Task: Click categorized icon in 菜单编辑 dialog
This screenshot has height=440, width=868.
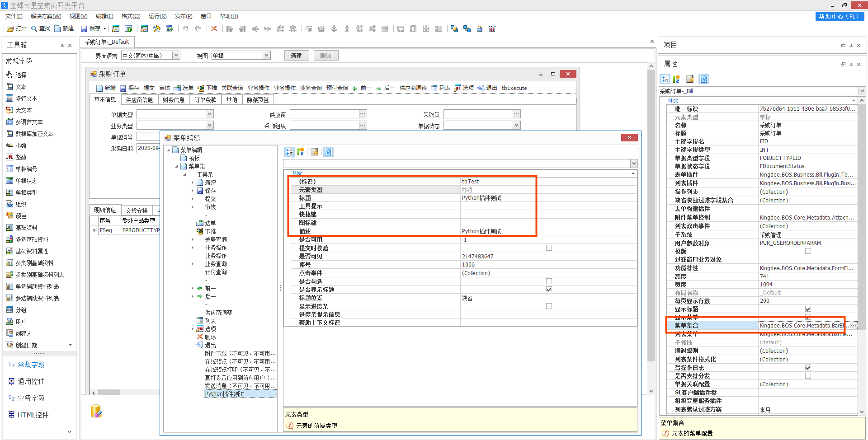Action: pos(289,152)
